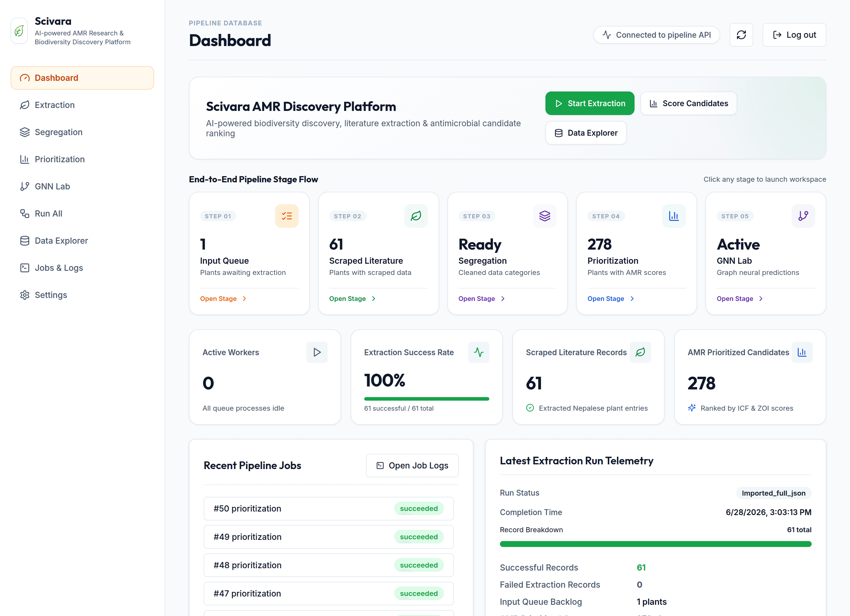Click the Scivara leaf logo icon
Screen dimensions: 850x616
[x=19, y=31]
